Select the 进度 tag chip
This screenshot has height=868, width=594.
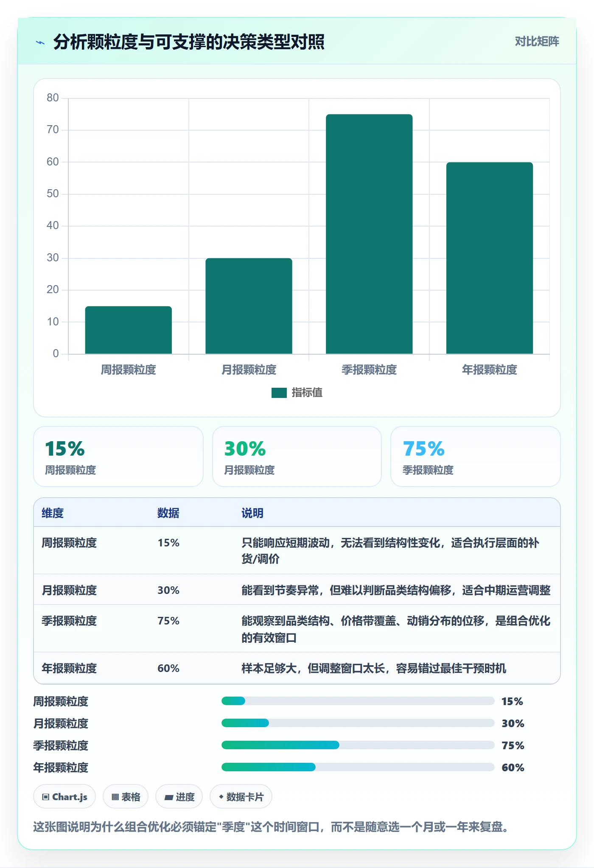[179, 797]
